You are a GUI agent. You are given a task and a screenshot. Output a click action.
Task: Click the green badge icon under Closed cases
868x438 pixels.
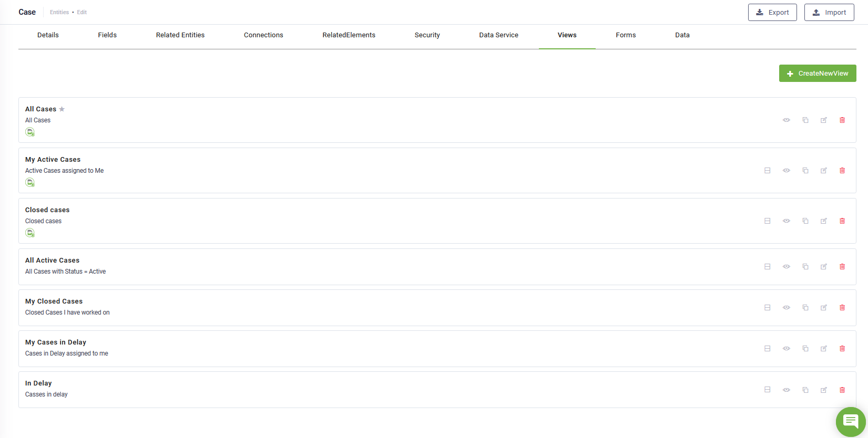click(30, 233)
